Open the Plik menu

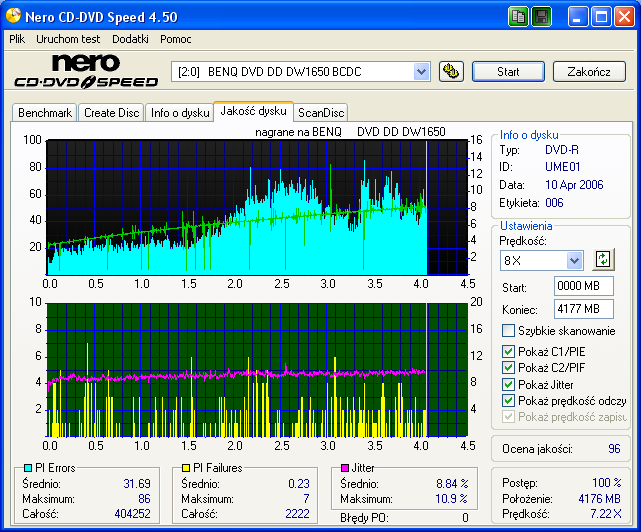(17, 39)
